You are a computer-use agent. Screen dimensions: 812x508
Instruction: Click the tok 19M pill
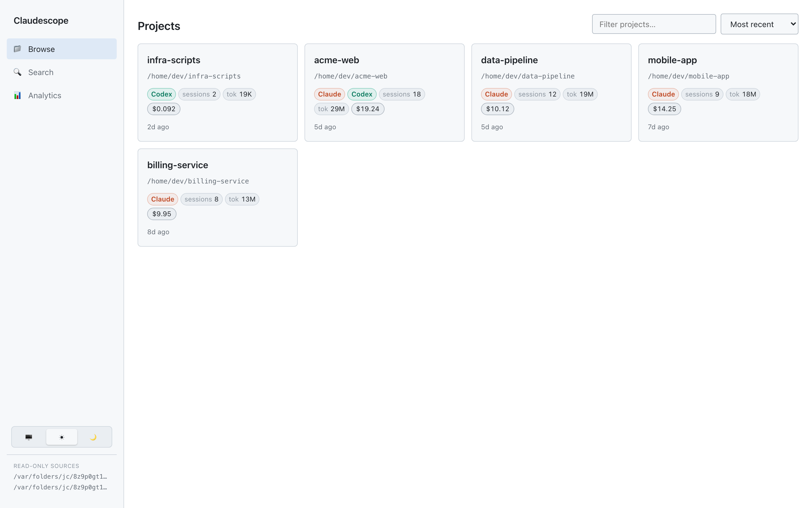(580, 95)
